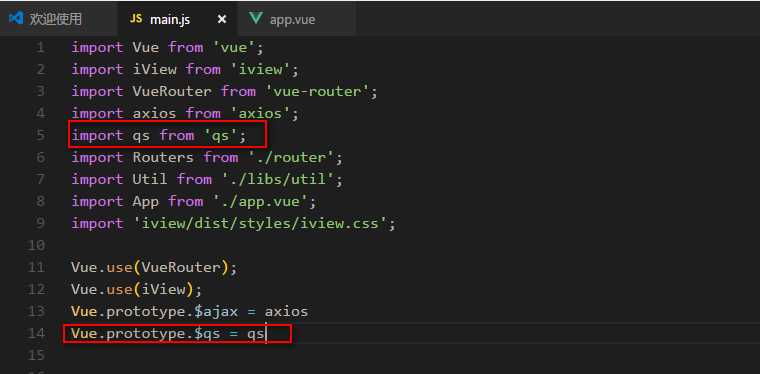Click the App identifier on line 8

[x=145, y=201]
